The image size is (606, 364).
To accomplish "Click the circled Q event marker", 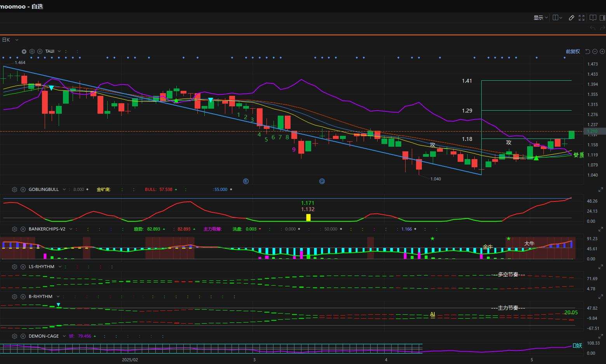I will (x=322, y=181).
